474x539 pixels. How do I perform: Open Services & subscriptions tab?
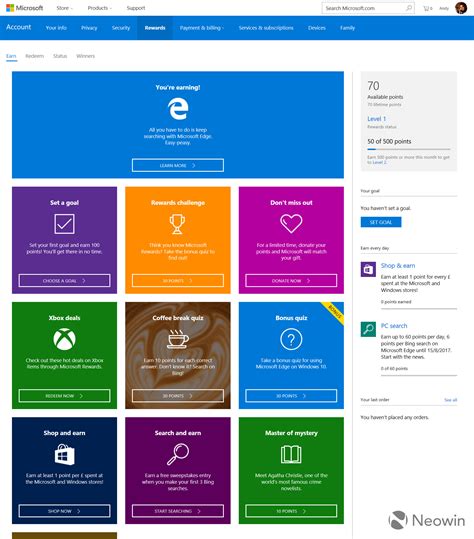(266, 28)
